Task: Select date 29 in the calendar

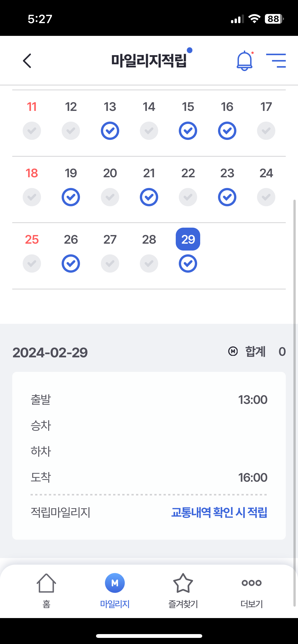Action: pos(188,239)
